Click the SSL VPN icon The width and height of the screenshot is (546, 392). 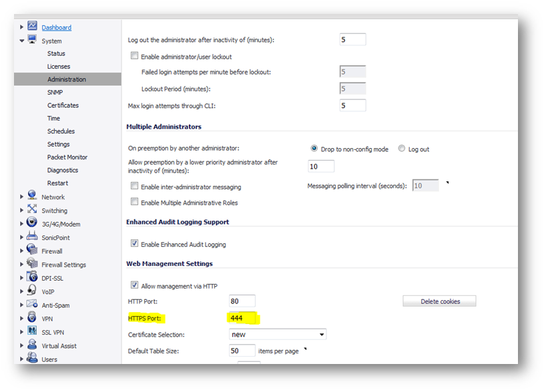pyautogui.click(x=32, y=331)
